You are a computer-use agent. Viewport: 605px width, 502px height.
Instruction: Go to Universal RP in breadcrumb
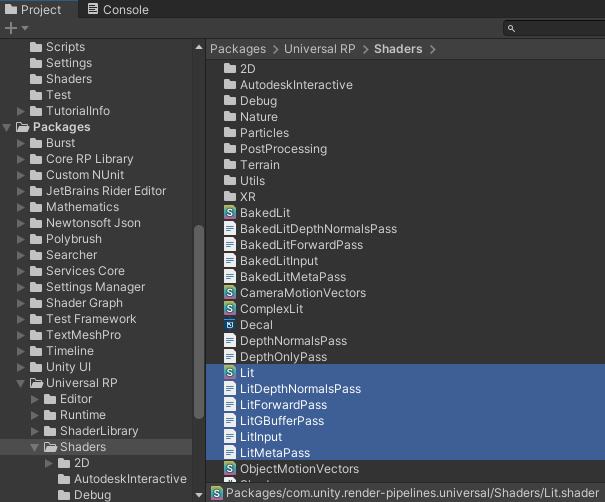(319, 49)
